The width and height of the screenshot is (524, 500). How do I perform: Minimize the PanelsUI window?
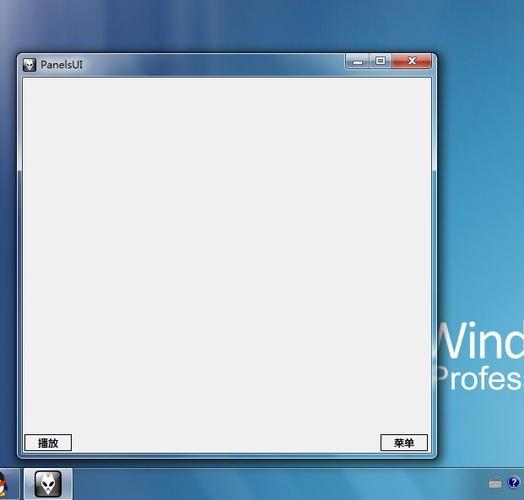click(x=358, y=61)
